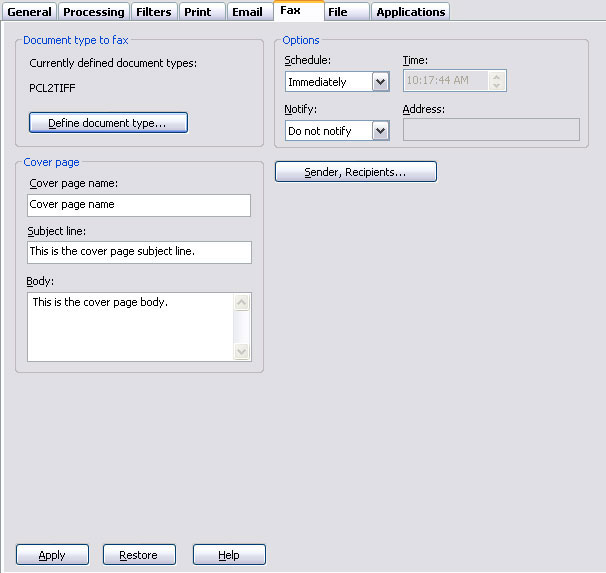This screenshot has height=573, width=606.
Task: Focus the Subject line text field
Action: tap(139, 252)
